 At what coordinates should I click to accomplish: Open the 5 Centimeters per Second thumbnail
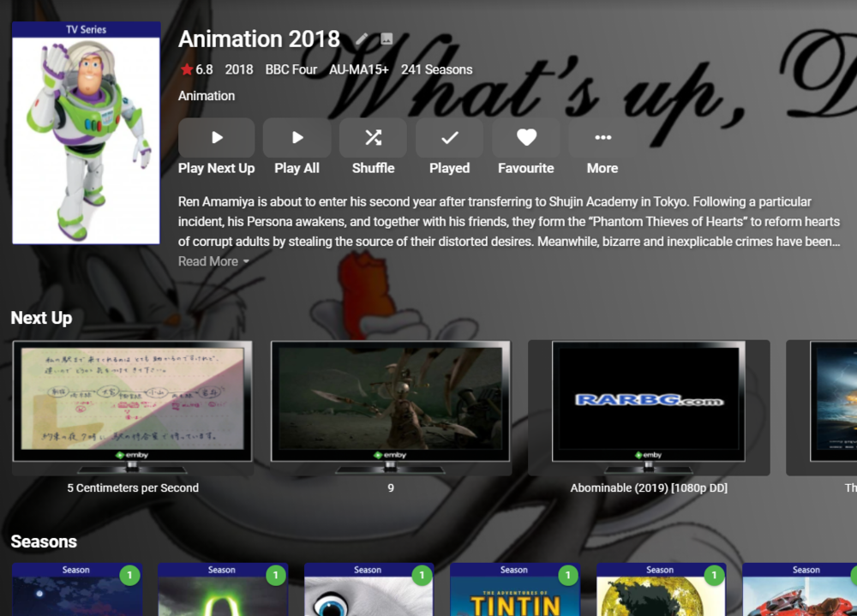tap(133, 408)
